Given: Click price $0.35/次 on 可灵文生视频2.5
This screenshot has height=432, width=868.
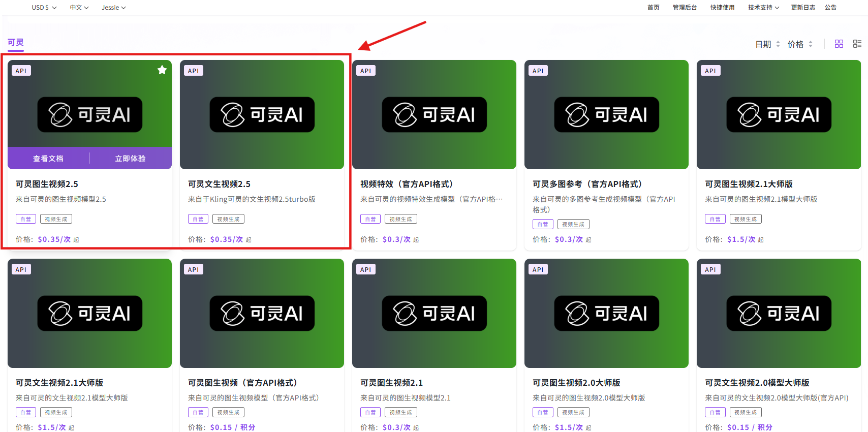Looking at the screenshot, I should (x=227, y=239).
